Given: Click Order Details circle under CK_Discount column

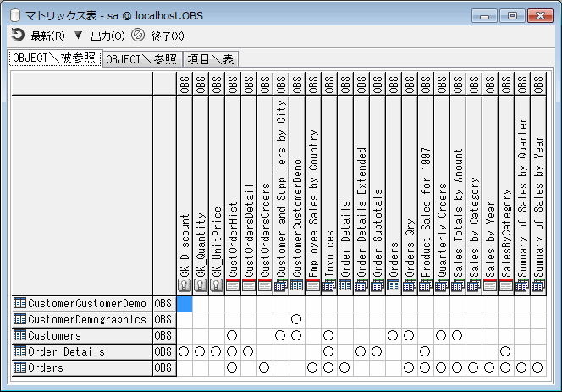Looking at the screenshot, I should (x=184, y=351).
